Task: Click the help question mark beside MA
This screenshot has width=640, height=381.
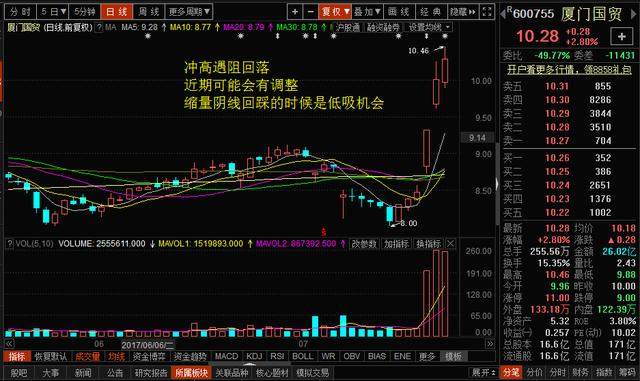Action: (x=99, y=27)
